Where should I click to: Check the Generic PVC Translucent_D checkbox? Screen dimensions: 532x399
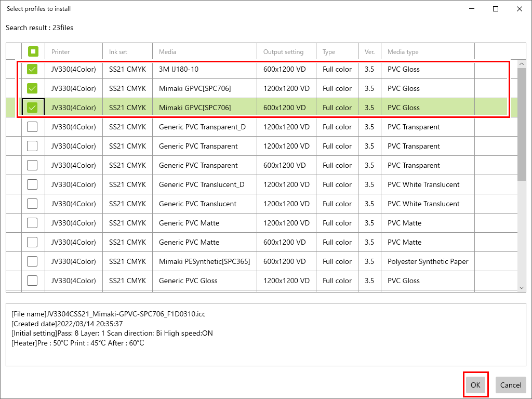32,184
